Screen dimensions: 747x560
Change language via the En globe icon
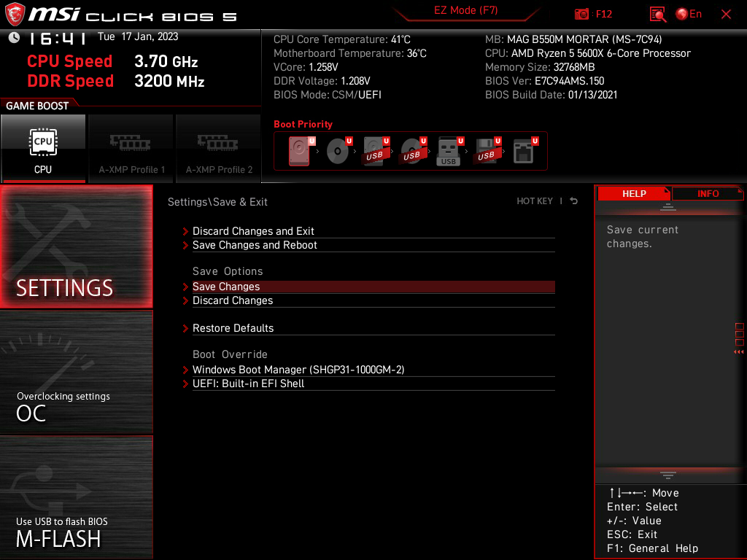(x=689, y=15)
